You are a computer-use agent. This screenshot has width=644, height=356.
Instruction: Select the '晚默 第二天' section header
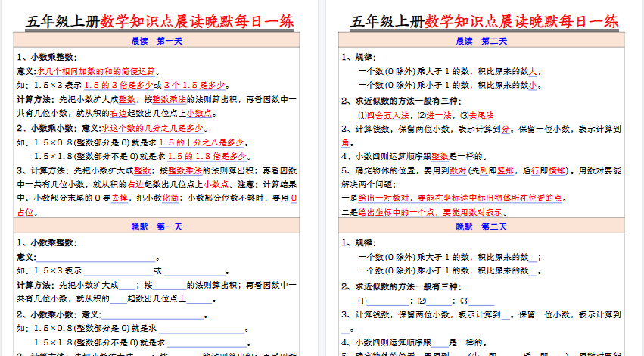pyautogui.click(x=481, y=226)
